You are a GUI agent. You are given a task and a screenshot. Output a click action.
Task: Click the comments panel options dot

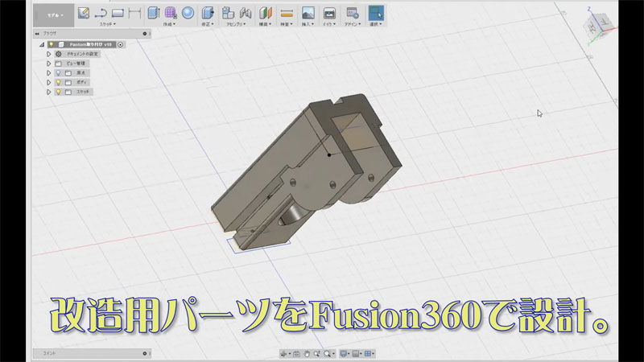click(x=145, y=353)
